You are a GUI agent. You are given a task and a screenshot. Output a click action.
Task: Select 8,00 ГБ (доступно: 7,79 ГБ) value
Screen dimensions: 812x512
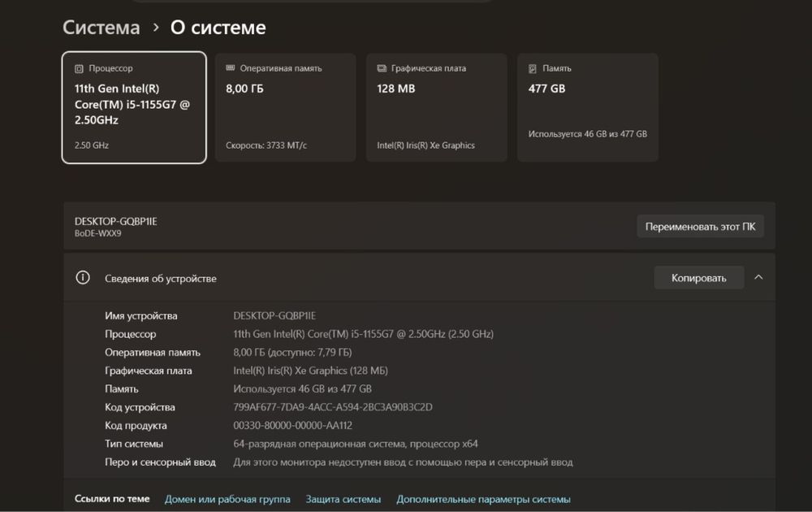point(292,353)
